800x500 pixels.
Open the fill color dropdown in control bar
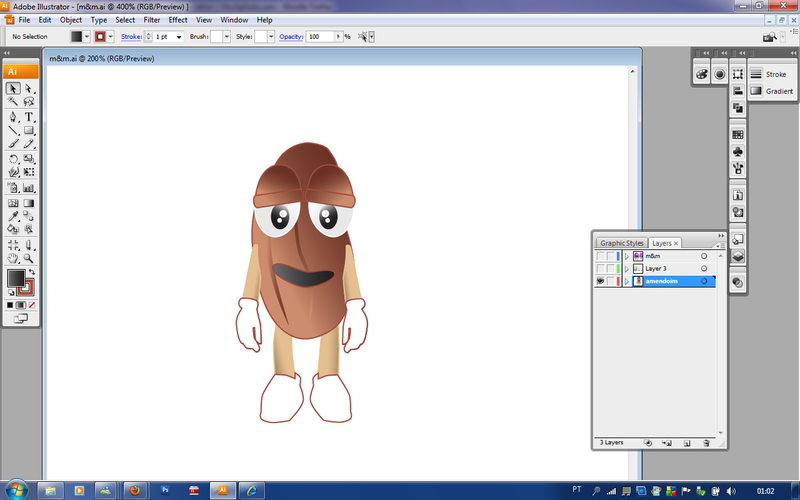(x=87, y=37)
